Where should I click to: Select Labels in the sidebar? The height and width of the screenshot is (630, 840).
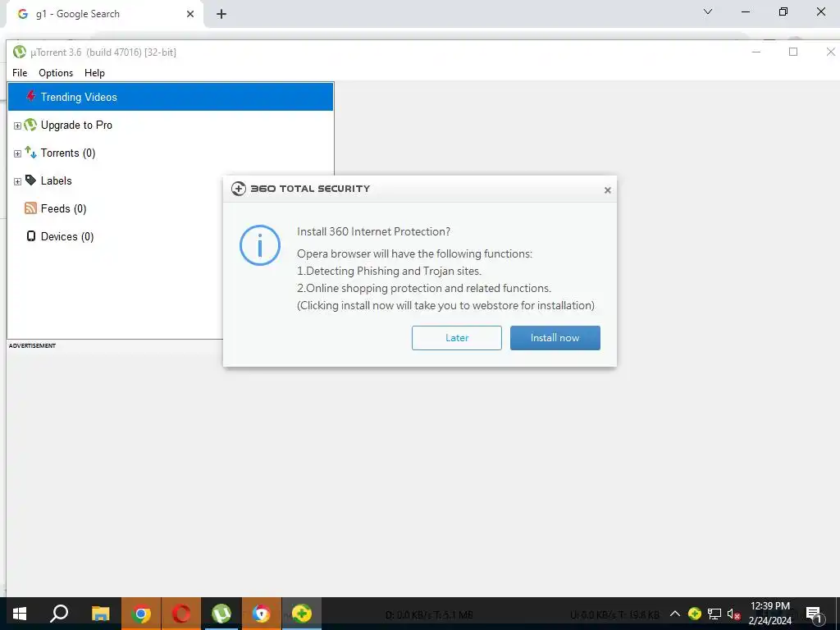(57, 180)
